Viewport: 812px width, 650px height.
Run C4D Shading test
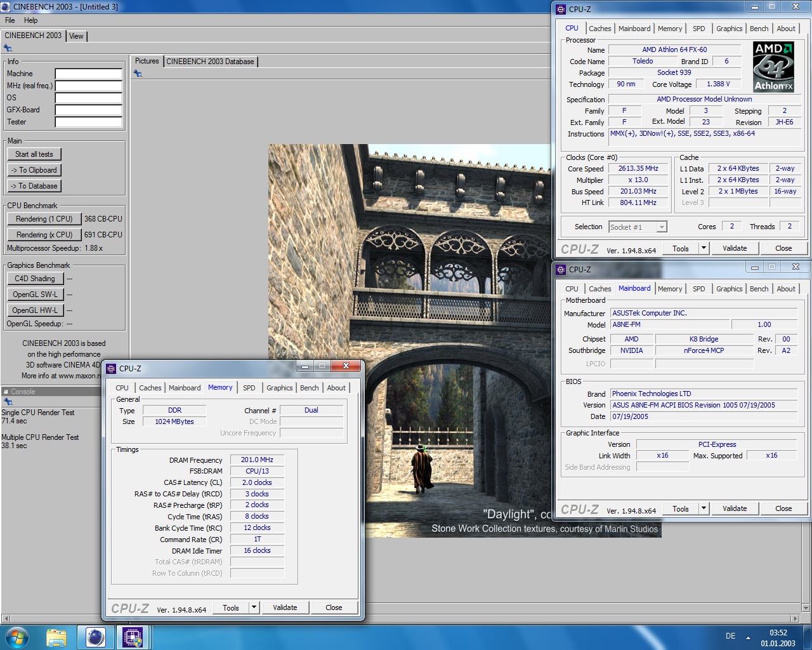click(x=35, y=279)
